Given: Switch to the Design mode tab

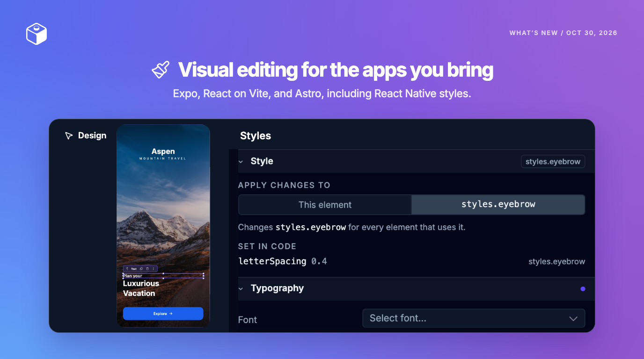Looking at the screenshot, I should click(86, 136).
